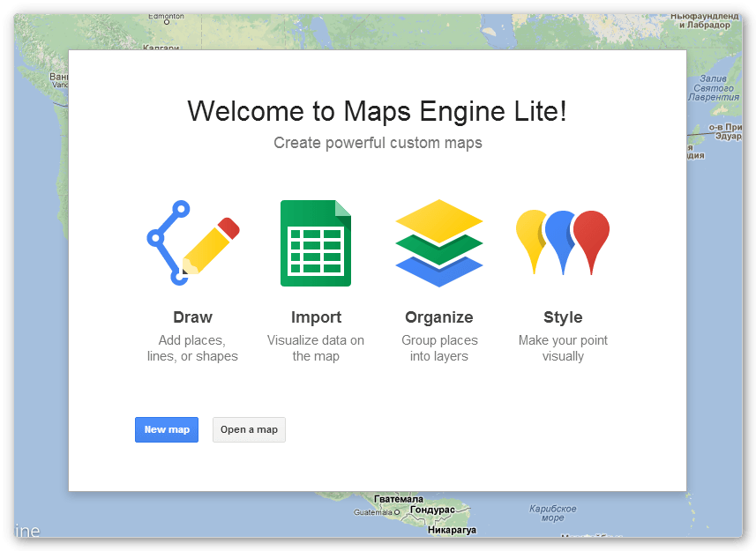Screen dimensions: 756x551
Task: Click the Гондурас label on the map
Action: [432, 510]
